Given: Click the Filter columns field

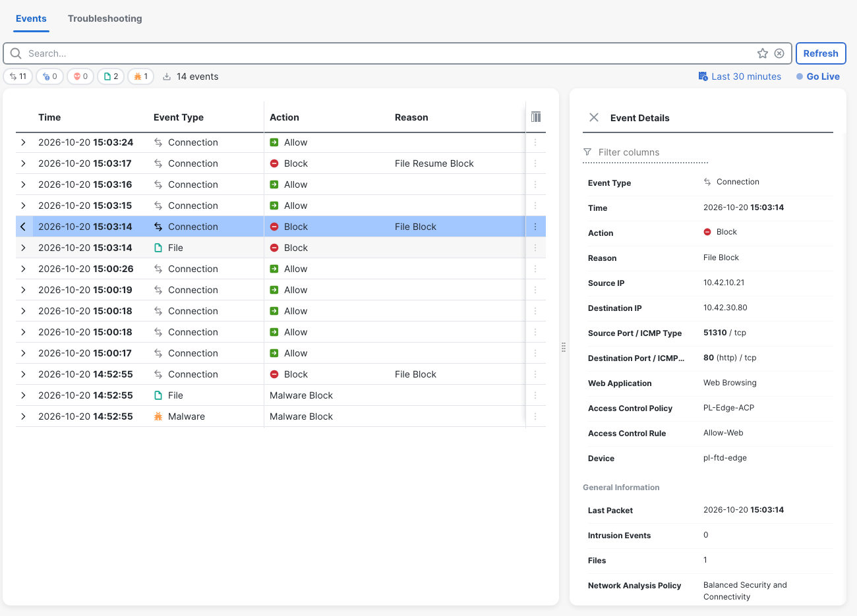Looking at the screenshot, I should coord(646,152).
